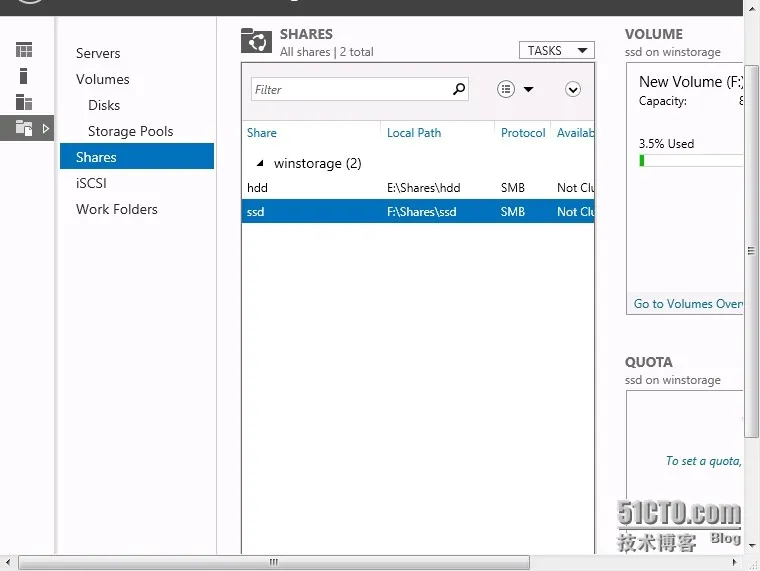Screen dimensions: 760x571
Task: Click the vertical scrollbar down arrow
Action: [x=752, y=546]
